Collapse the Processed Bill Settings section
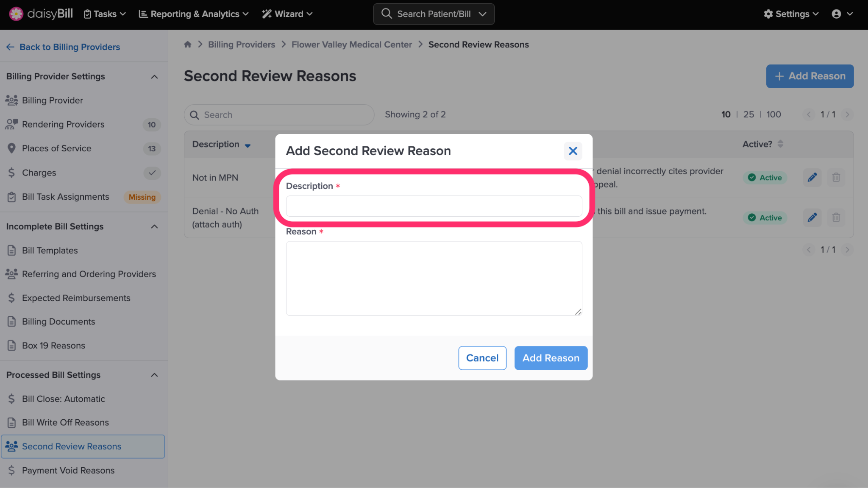868x488 pixels. [154, 375]
